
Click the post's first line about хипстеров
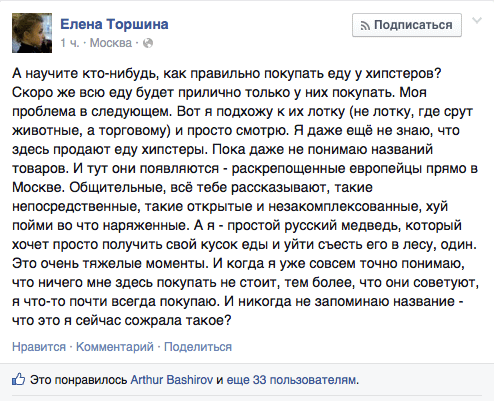tap(227, 73)
